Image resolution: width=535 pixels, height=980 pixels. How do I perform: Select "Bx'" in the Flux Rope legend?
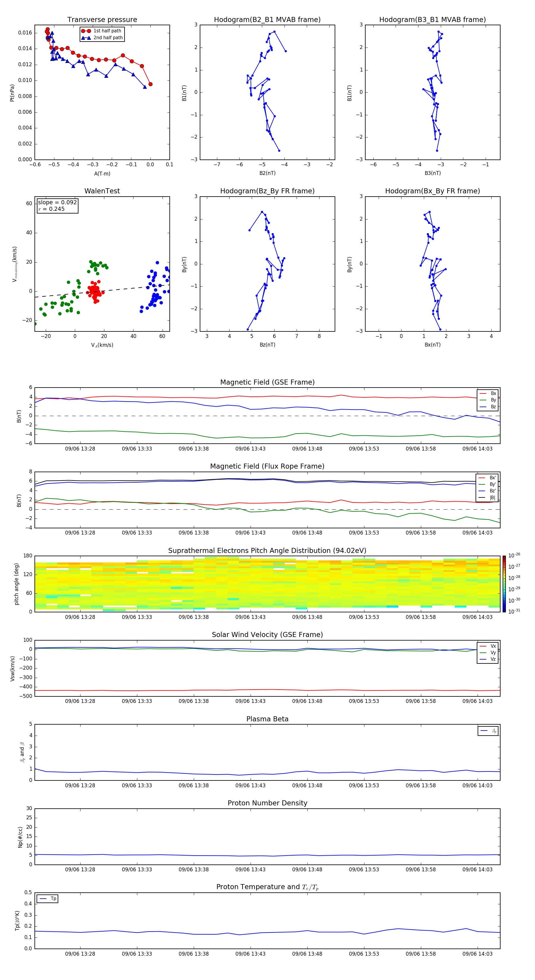487,478
